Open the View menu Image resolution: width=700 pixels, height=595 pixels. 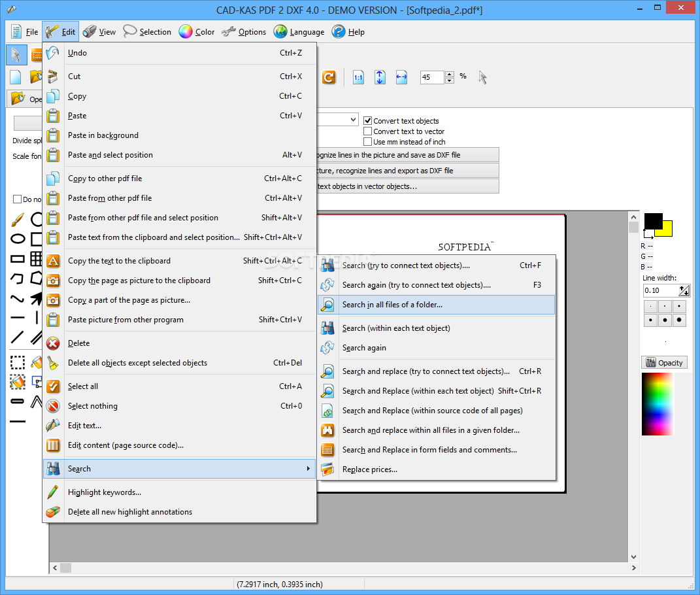click(x=99, y=32)
